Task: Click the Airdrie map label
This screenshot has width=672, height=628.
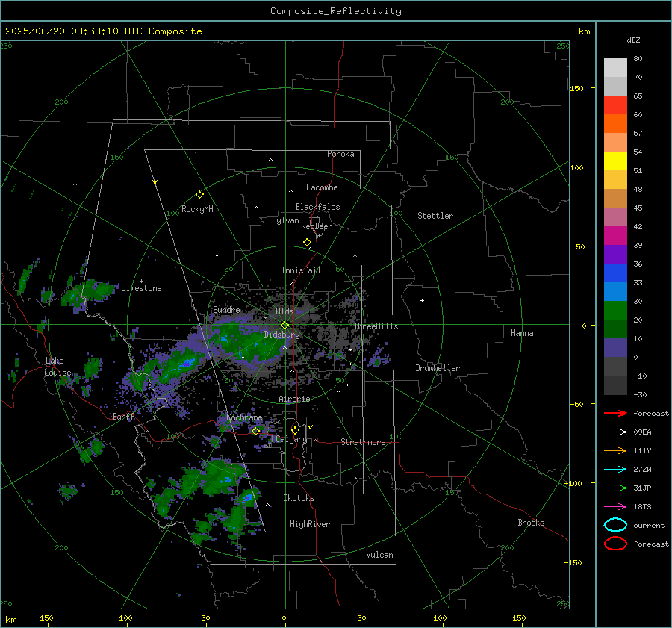Action: coord(294,399)
